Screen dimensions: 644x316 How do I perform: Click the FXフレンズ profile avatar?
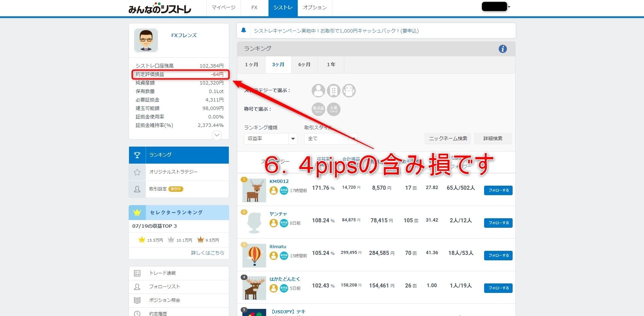(146, 40)
